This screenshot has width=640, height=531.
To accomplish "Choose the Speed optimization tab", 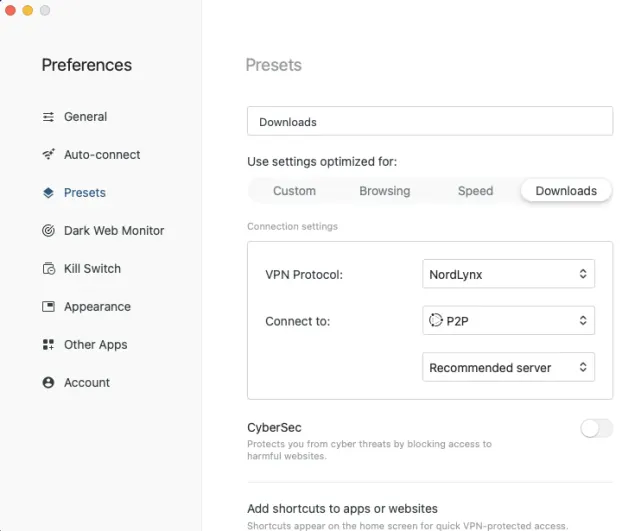I will 475,191.
